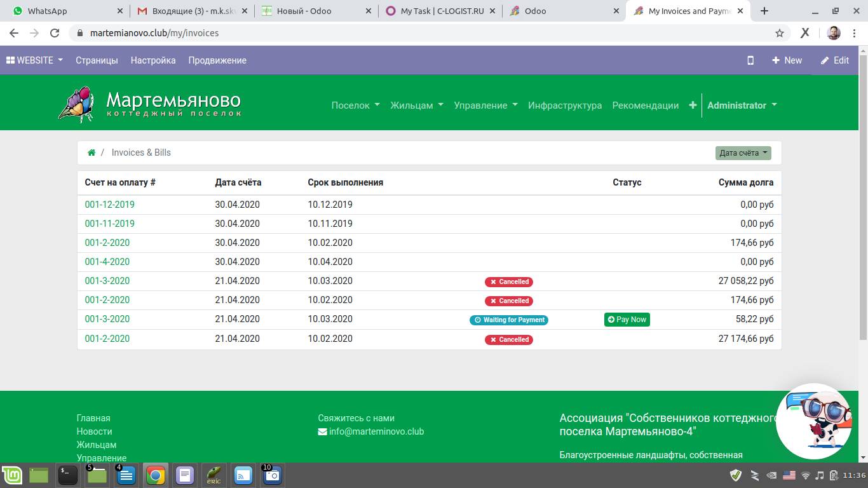
Task: Open the Administrator user dropdown
Action: (x=742, y=105)
